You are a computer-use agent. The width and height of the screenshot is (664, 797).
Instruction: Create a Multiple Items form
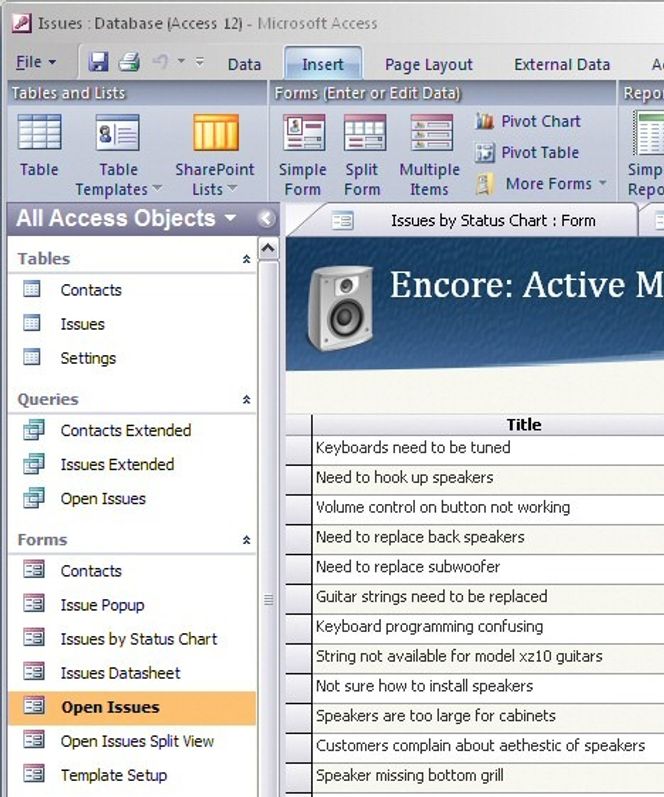click(x=430, y=156)
